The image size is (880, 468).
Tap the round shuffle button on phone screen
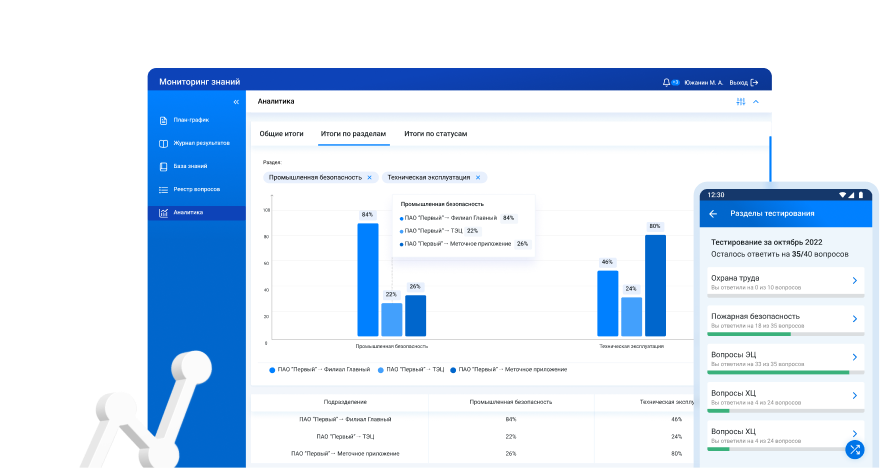coord(855,449)
